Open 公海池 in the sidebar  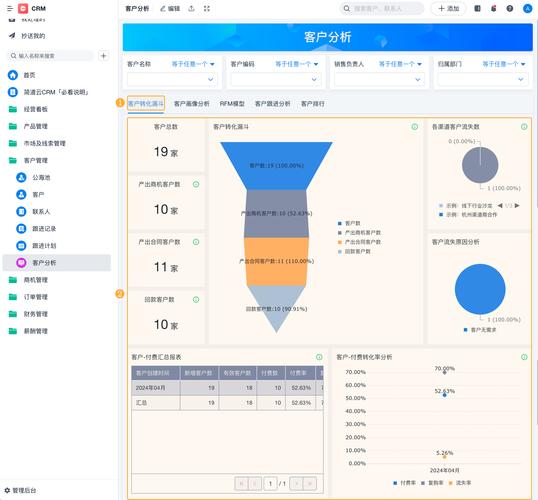click(41, 177)
